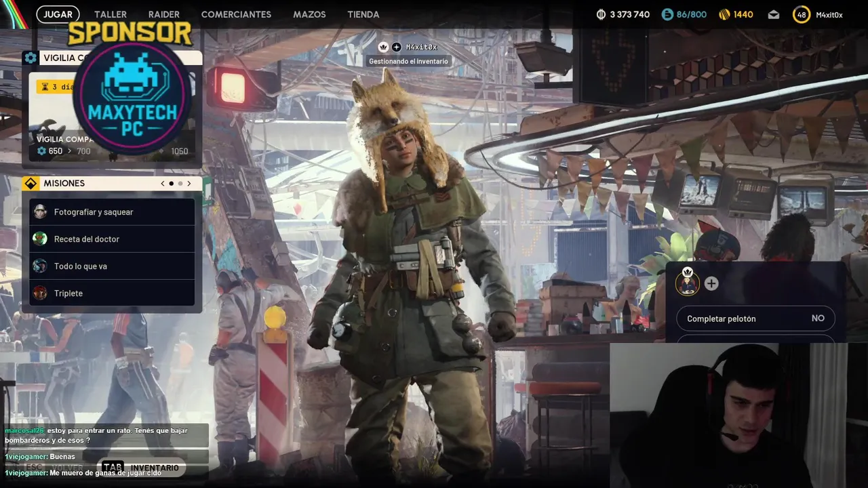The image size is (868, 488).
Task: Go to next missions page arrow
Action: (189, 183)
